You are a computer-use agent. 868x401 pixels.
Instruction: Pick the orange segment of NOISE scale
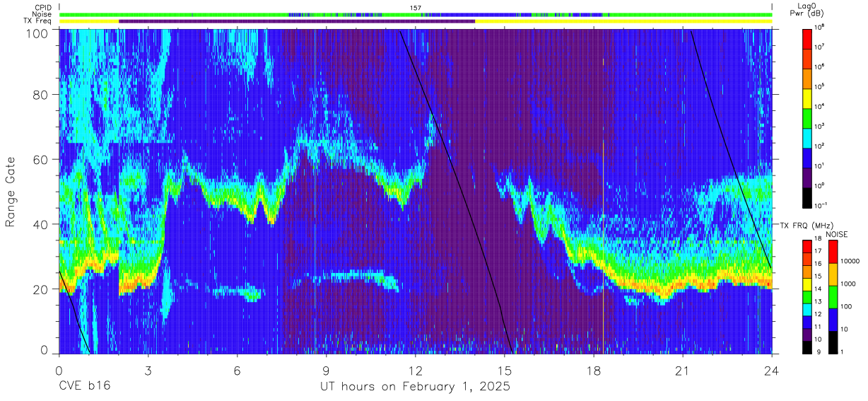832,274
